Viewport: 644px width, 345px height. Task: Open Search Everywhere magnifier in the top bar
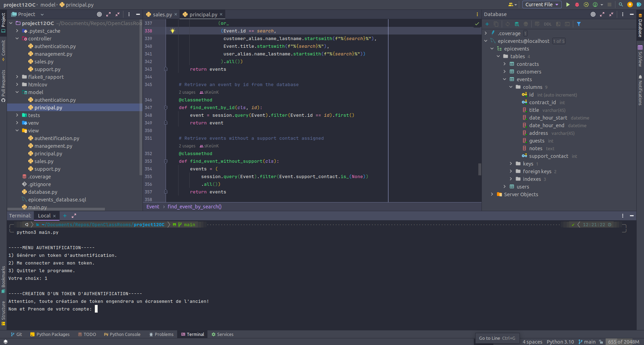[621, 5]
